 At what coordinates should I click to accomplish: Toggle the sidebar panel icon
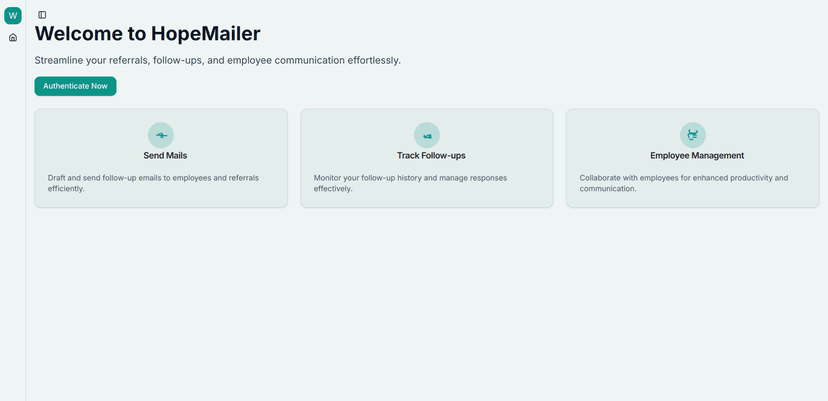[x=42, y=15]
